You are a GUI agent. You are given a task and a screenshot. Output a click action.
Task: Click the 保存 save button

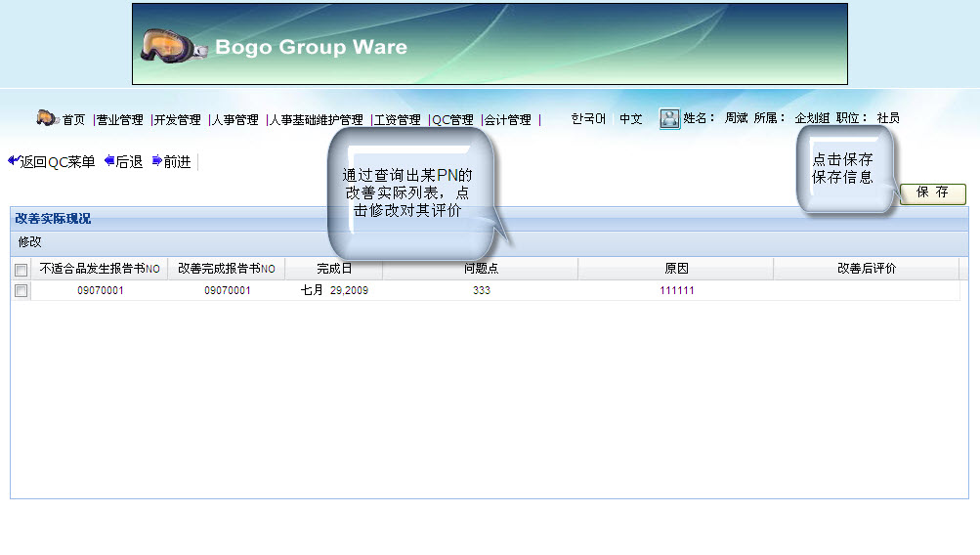(x=932, y=193)
